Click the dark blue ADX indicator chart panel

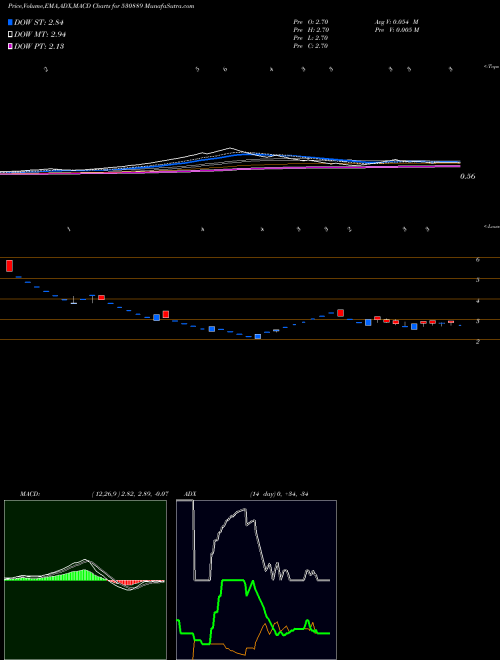coord(256,580)
